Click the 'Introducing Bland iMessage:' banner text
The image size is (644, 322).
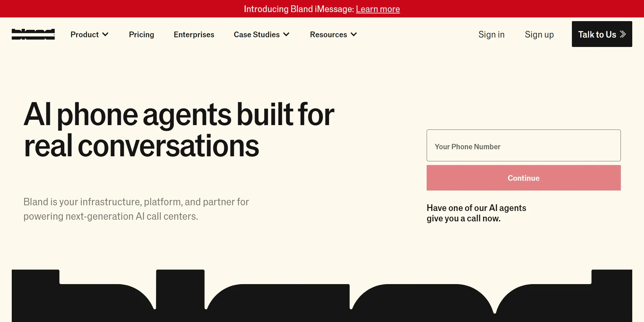tap(299, 9)
